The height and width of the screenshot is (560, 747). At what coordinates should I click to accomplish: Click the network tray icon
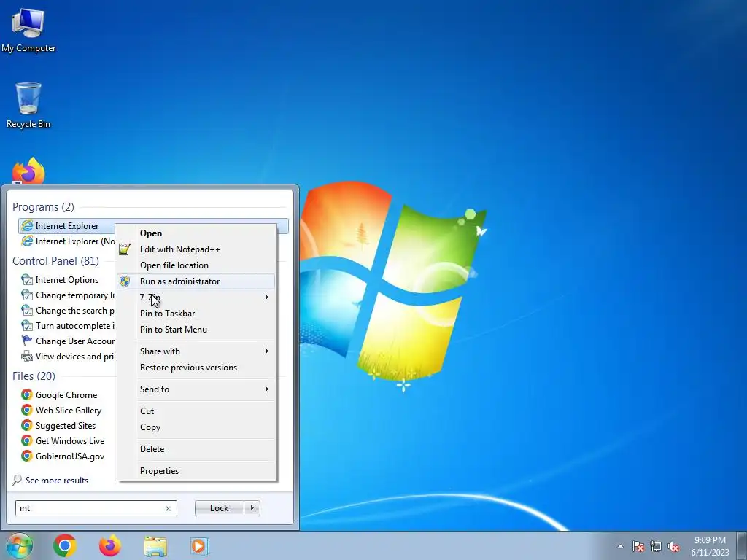[x=656, y=546]
